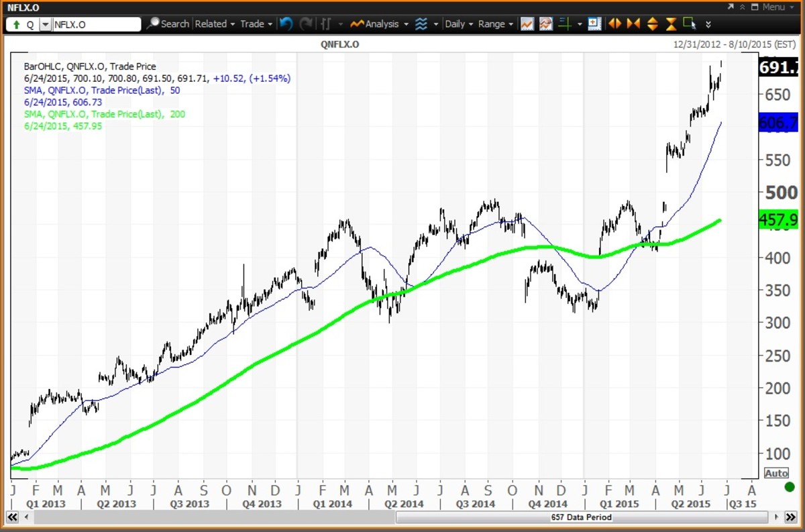The image size is (805, 532).
Task: Click the green status dot indicator
Action: coord(789,486)
